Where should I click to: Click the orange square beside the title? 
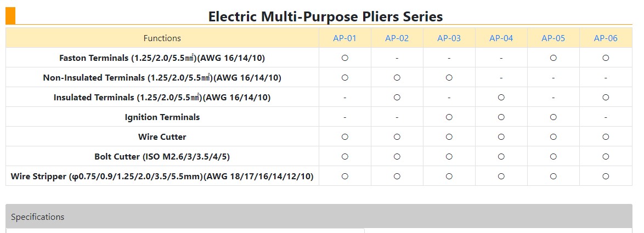click(x=10, y=16)
